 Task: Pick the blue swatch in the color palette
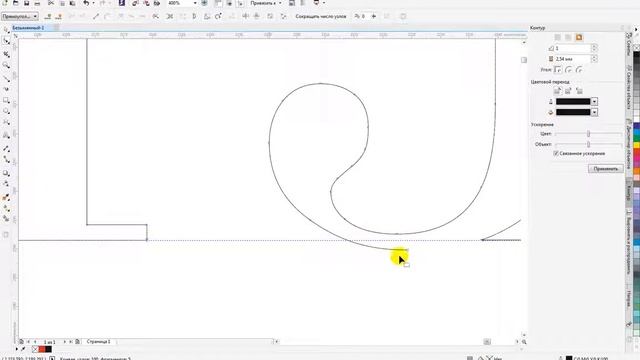pos(636,131)
